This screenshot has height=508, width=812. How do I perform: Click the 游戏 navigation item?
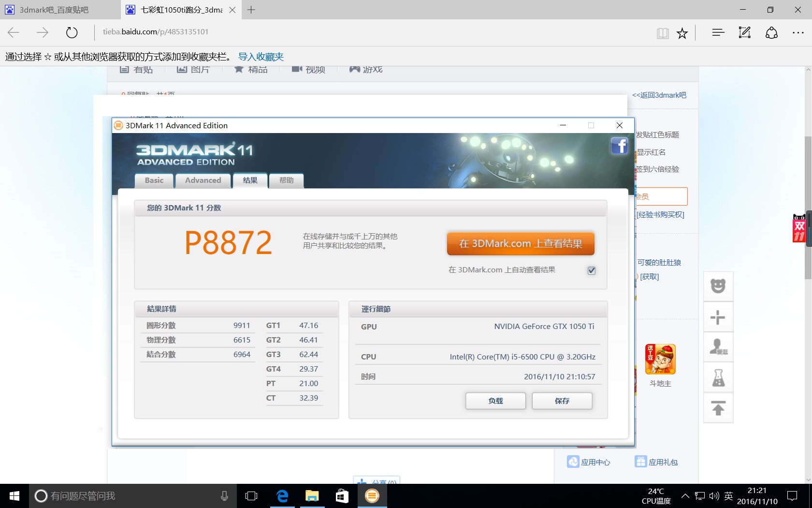[x=366, y=70]
